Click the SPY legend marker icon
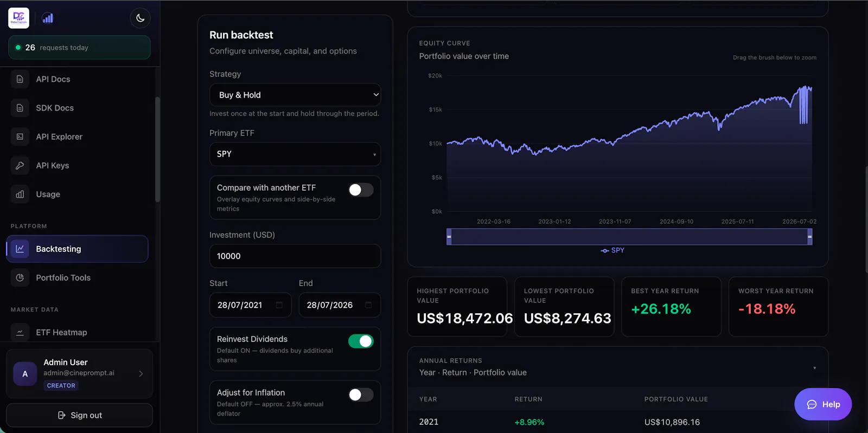Screen dimensions: 868x433 [x=605, y=250]
